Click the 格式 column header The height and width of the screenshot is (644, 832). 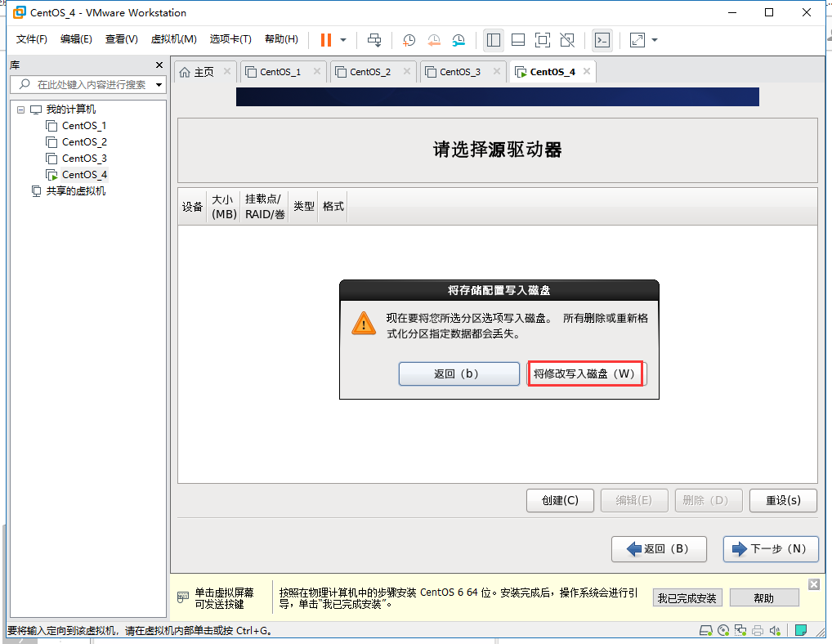tap(333, 206)
